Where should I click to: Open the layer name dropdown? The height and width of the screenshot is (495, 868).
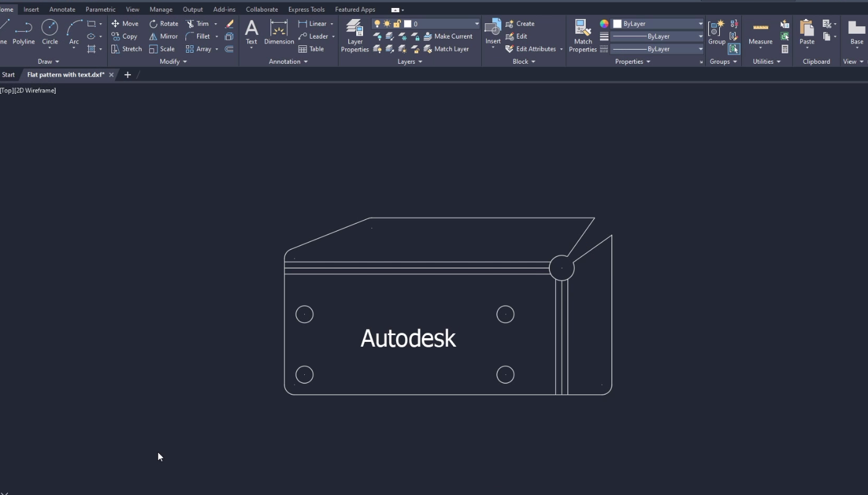coord(476,24)
